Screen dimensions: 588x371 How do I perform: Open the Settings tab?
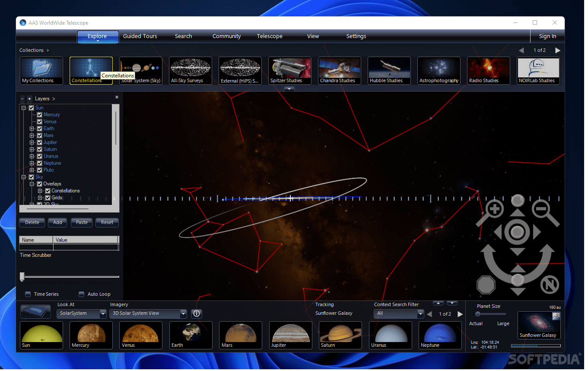[x=356, y=36]
